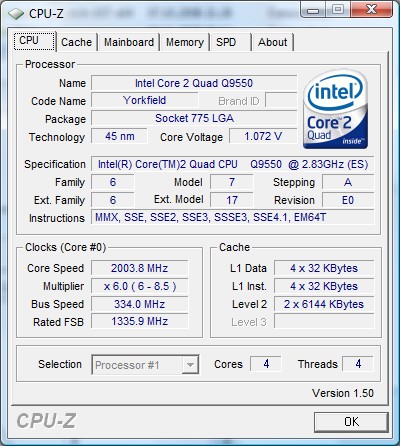Close the CPU-Z window

pyautogui.click(x=371, y=10)
